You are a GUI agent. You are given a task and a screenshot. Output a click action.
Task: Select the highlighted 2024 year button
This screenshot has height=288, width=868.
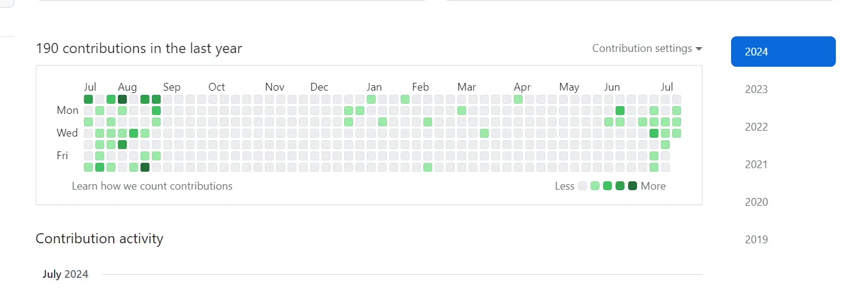pos(783,52)
